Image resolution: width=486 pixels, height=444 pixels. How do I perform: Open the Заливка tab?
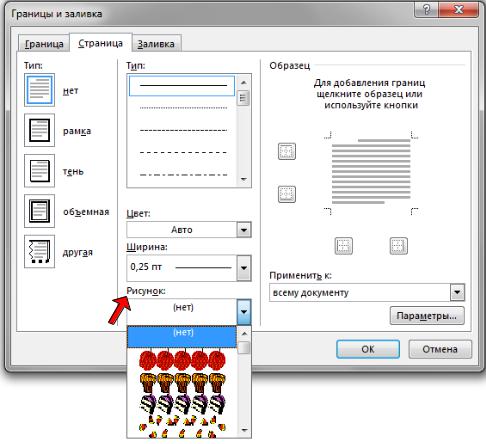tap(156, 44)
